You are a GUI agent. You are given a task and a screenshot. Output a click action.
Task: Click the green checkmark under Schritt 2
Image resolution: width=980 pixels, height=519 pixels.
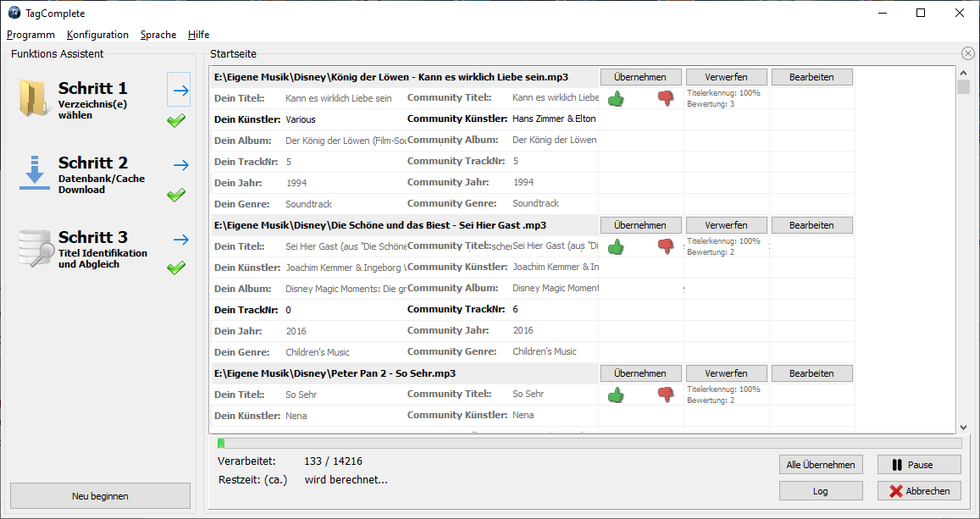tap(176, 195)
